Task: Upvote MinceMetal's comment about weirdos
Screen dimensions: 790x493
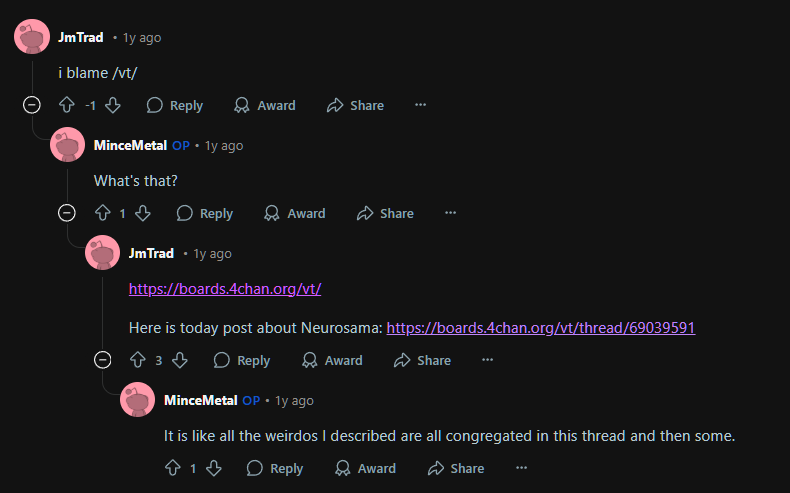Action: point(172,468)
